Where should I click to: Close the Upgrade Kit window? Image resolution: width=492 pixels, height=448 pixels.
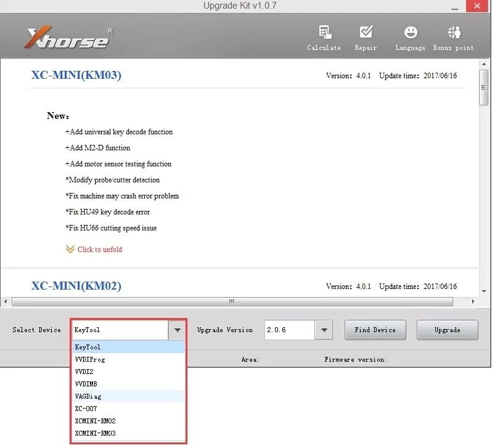tap(477, 6)
